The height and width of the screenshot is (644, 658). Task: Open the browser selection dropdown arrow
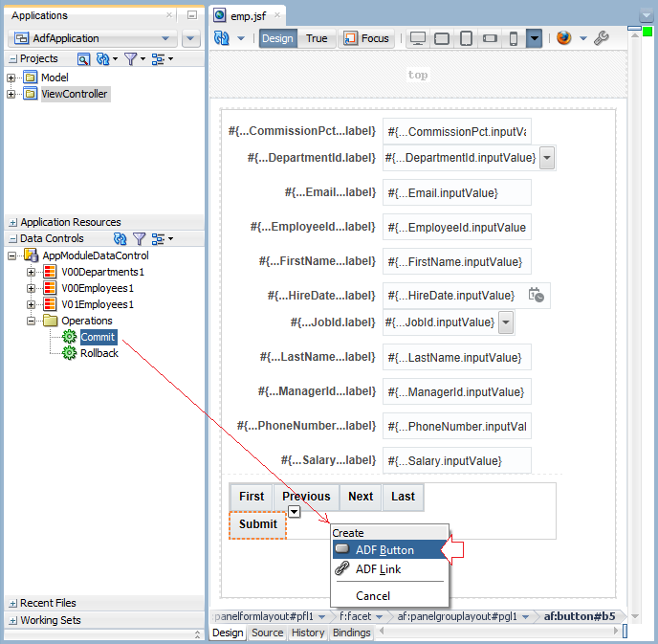pos(582,38)
